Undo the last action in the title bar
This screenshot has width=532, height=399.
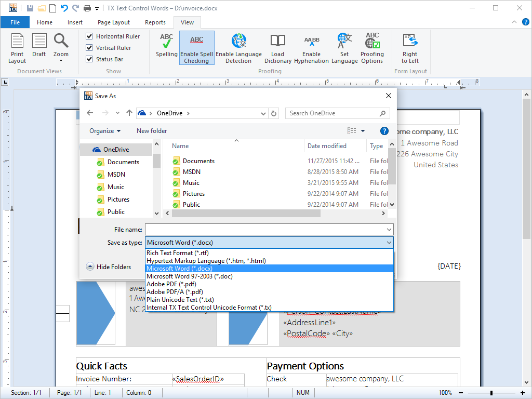[x=64, y=8]
